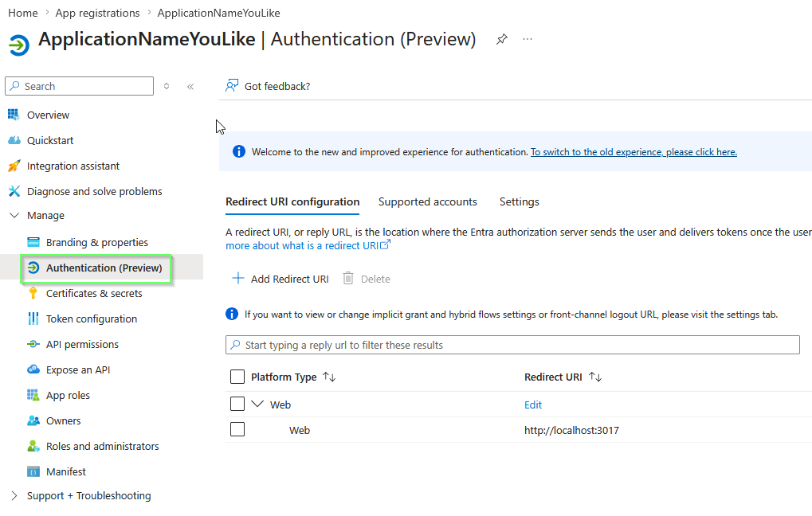
Task: Open the Manifest editor
Action: (x=65, y=471)
